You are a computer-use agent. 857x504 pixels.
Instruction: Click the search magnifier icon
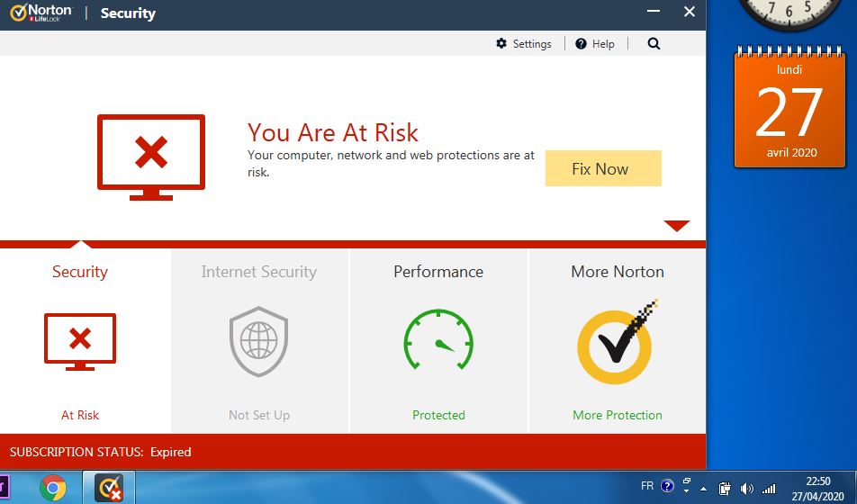[654, 44]
